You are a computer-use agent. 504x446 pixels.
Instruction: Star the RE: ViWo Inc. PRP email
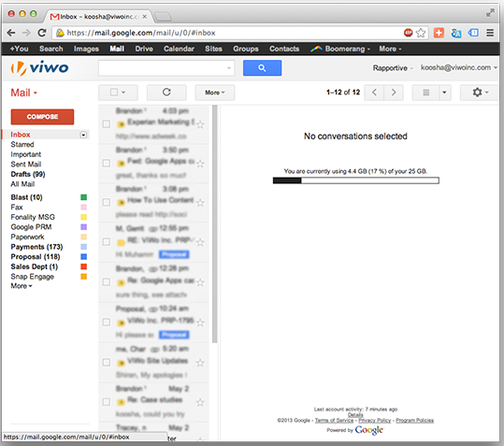200,242
